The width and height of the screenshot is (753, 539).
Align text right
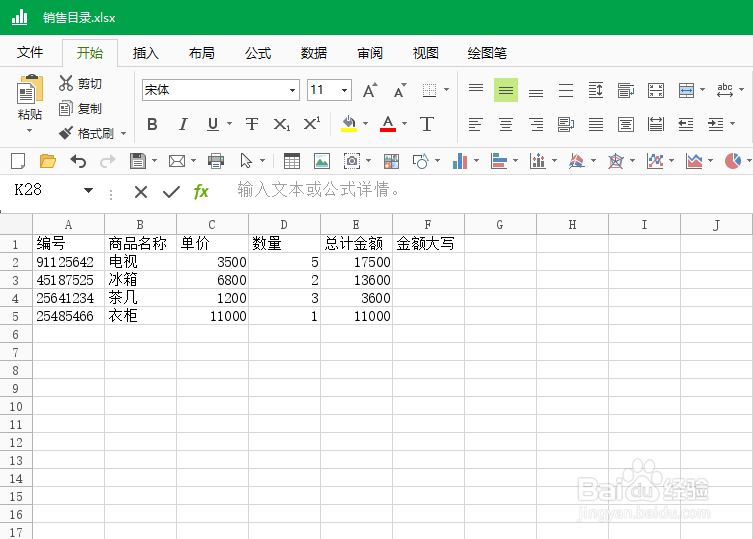536,124
